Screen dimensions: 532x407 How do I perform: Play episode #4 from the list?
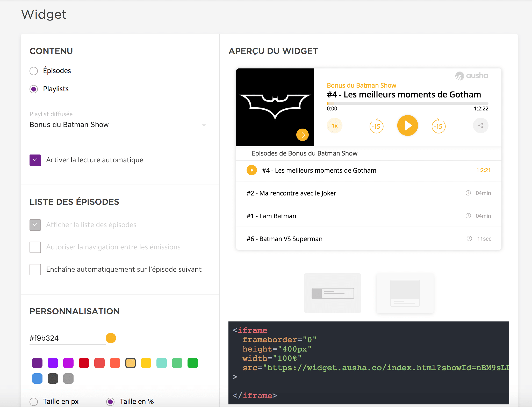(x=252, y=170)
